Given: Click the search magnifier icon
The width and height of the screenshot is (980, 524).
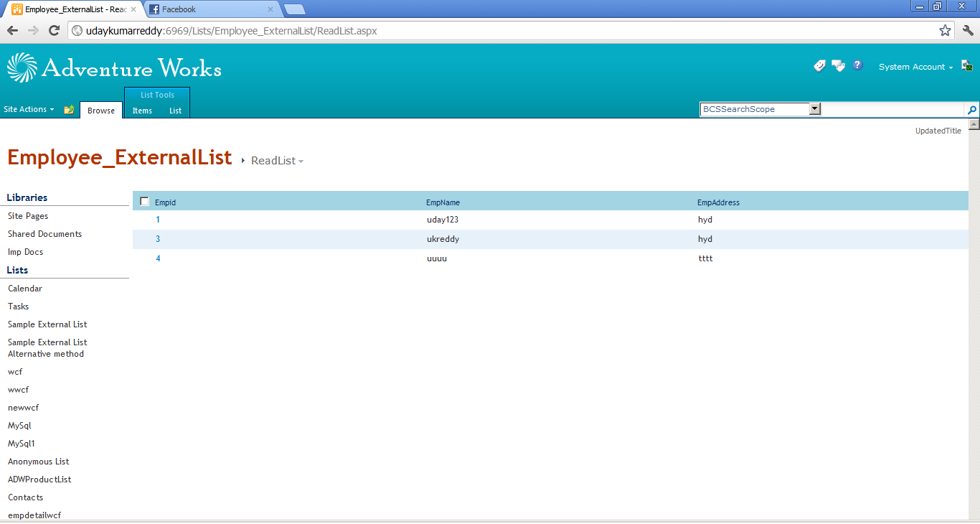Looking at the screenshot, I should pos(972,110).
